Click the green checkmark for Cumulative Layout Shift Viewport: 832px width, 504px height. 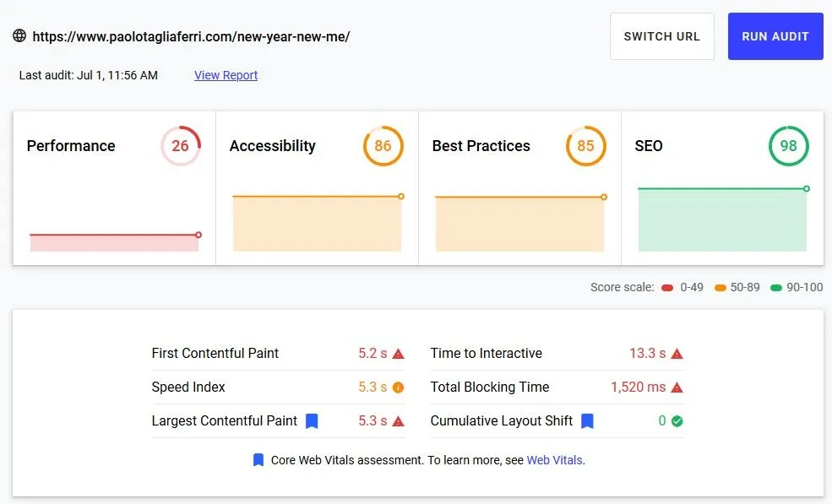677,421
